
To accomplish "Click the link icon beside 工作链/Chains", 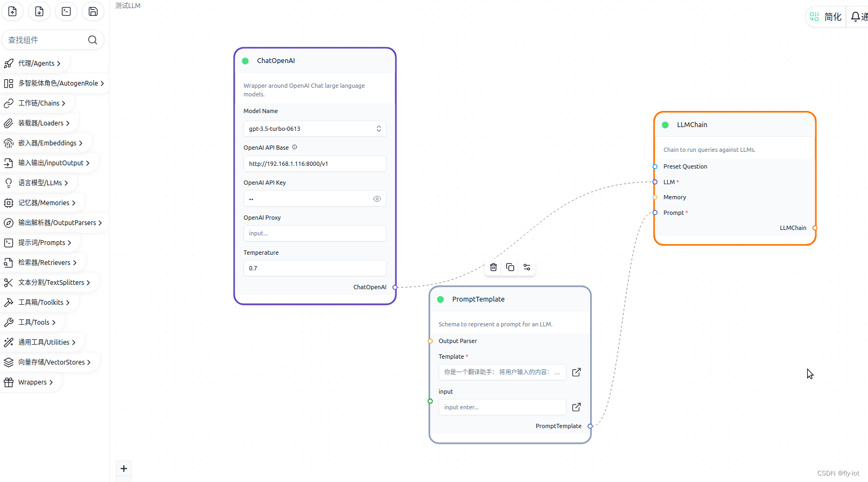I will tap(9, 103).
